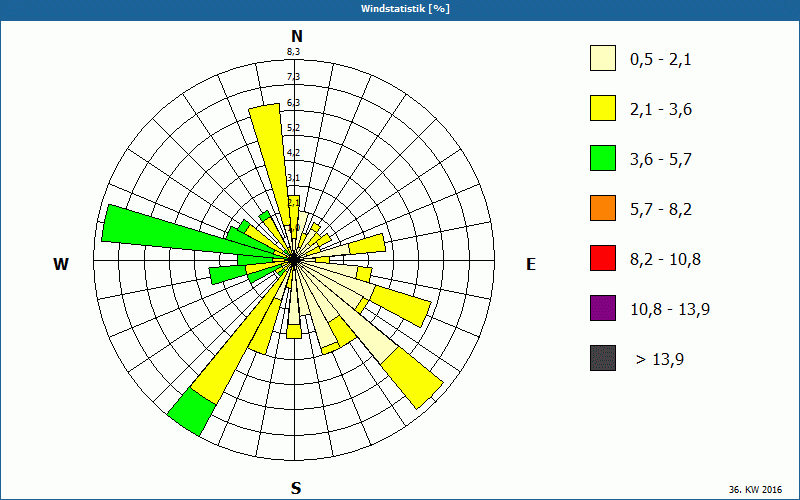Click the legend label '10,8 - 13,9'
Image resolution: width=800 pixels, height=500 pixels.
(670, 310)
